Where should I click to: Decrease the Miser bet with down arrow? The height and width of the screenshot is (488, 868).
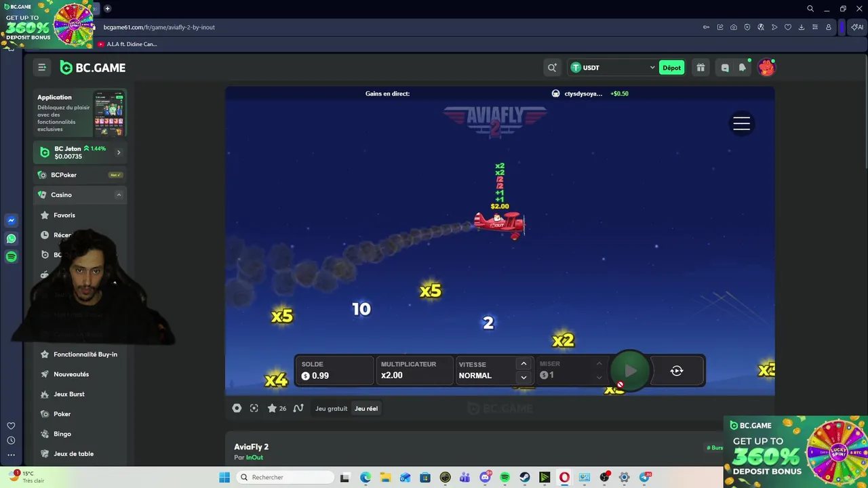599,377
